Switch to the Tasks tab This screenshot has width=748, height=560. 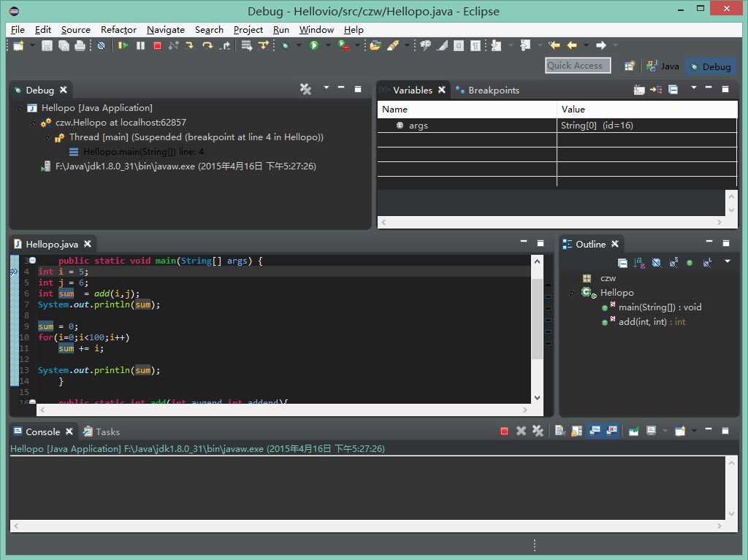[101, 431]
